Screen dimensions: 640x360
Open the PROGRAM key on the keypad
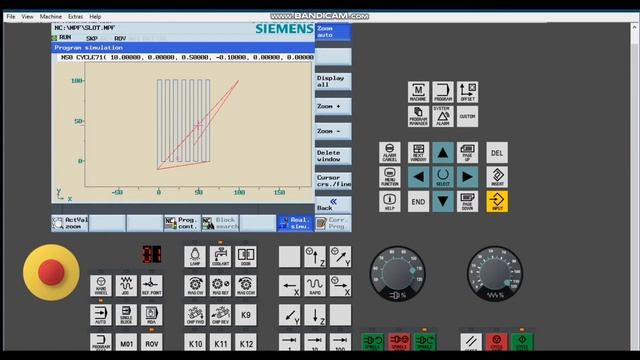click(x=443, y=92)
